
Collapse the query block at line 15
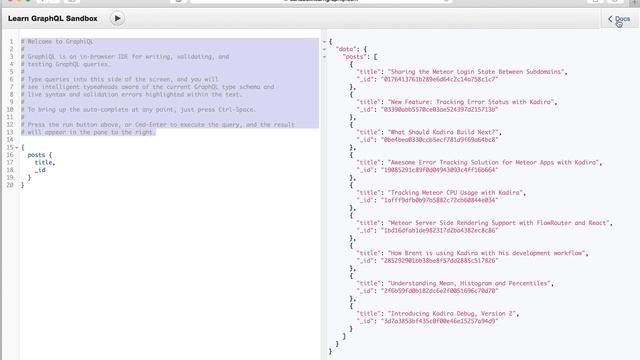coord(17,147)
